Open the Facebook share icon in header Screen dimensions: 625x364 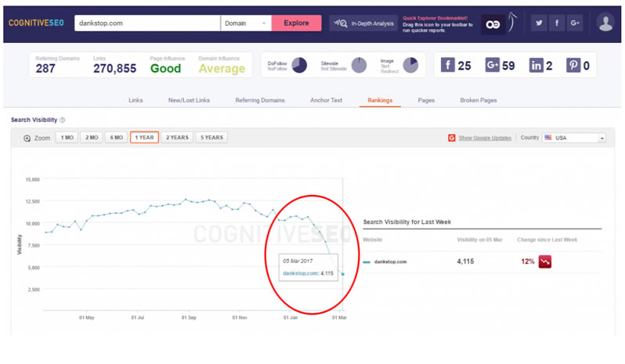tap(557, 23)
